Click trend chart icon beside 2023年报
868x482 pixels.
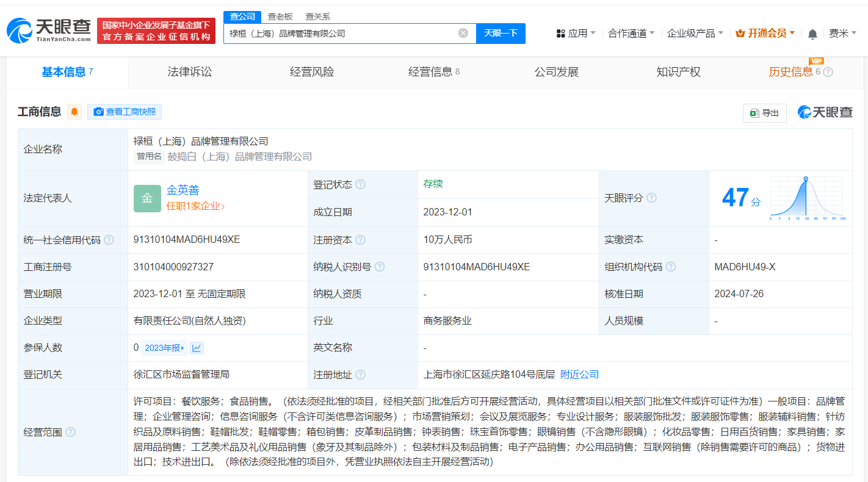click(x=196, y=347)
